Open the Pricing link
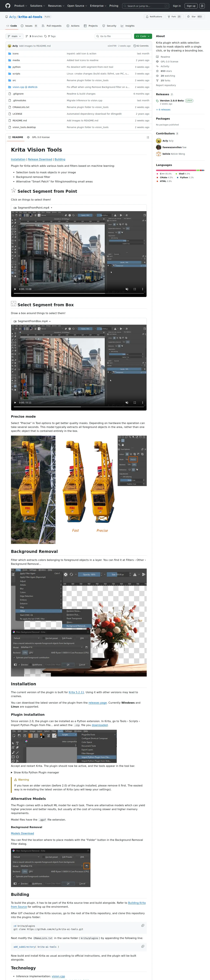This screenshot has height=980, width=210. (x=114, y=6)
